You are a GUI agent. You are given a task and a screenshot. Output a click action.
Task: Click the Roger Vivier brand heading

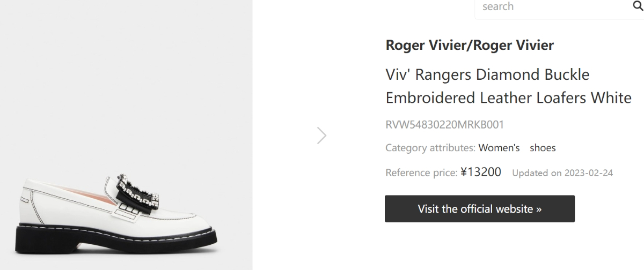click(x=470, y=46)
